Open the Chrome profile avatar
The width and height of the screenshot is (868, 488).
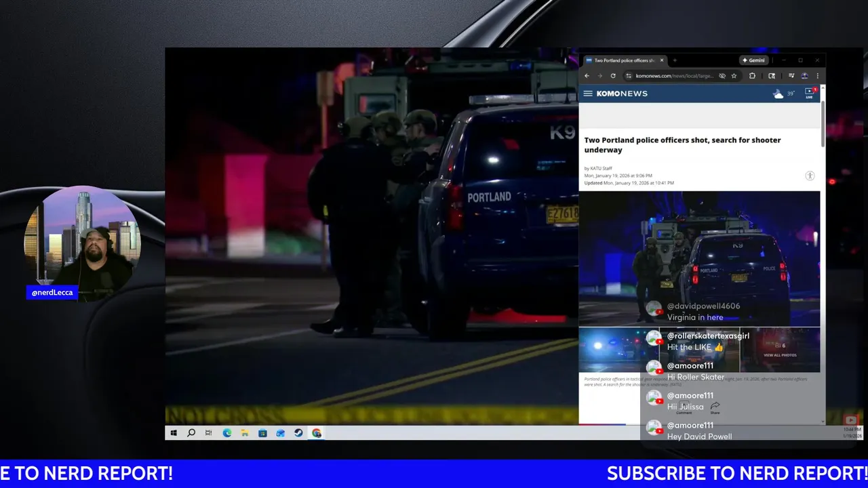[x=804, y=76]
